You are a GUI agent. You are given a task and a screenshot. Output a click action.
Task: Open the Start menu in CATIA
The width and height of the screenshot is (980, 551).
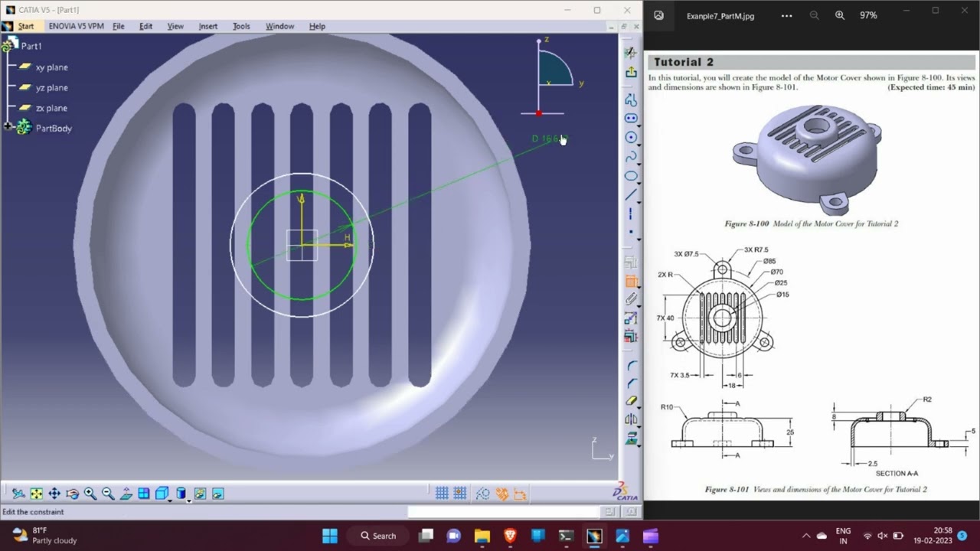tap(25, 26)
